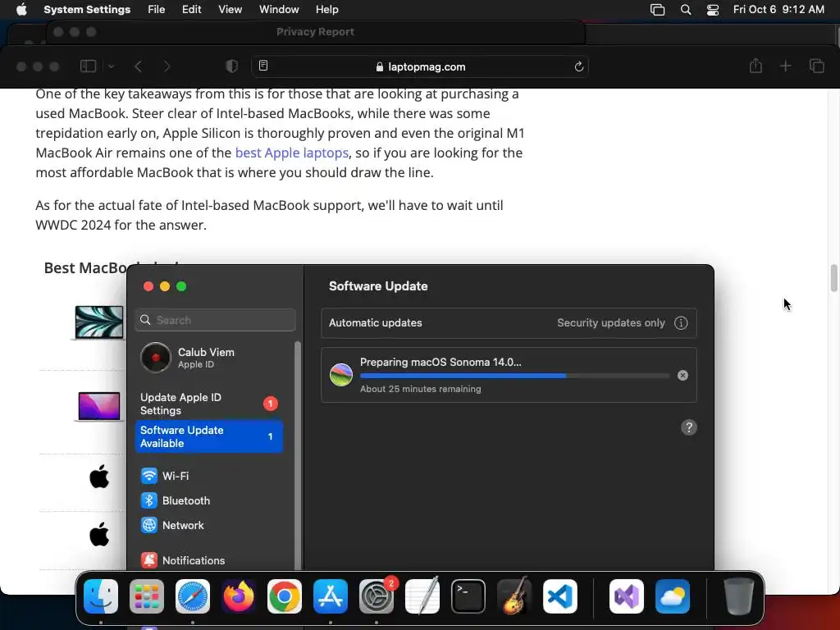This screenshot has width=840, height=630.
Task: Open the System Settings menu
Action: pyautogui.click(x=87, y=10)
